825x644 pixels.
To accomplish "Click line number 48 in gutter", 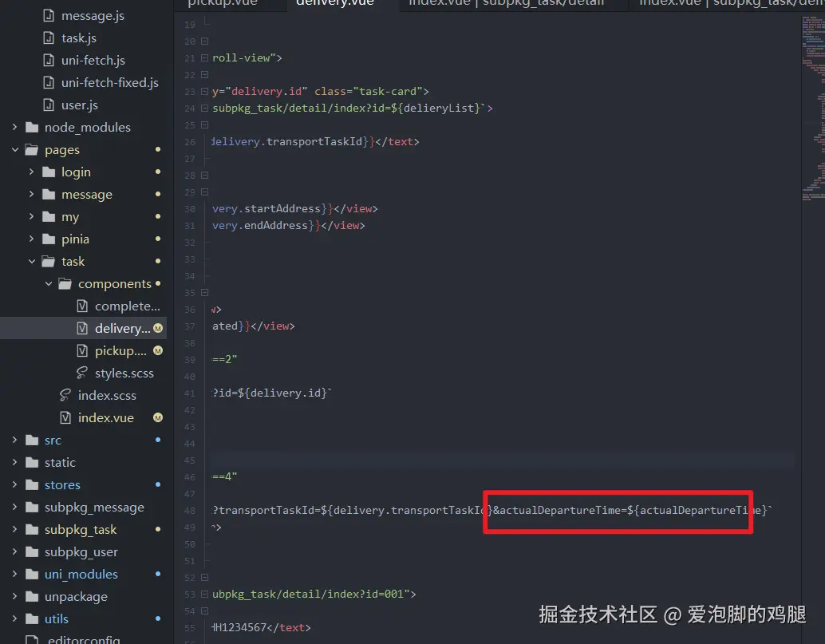I will 190,511.
